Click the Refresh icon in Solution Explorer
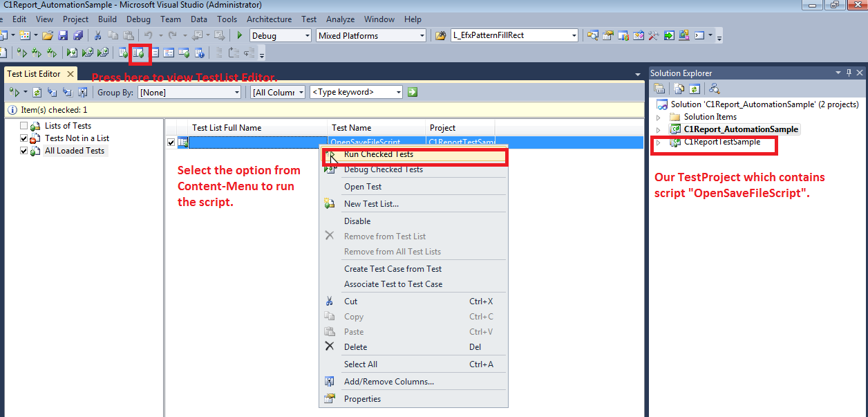 click(x=695, y=89)
